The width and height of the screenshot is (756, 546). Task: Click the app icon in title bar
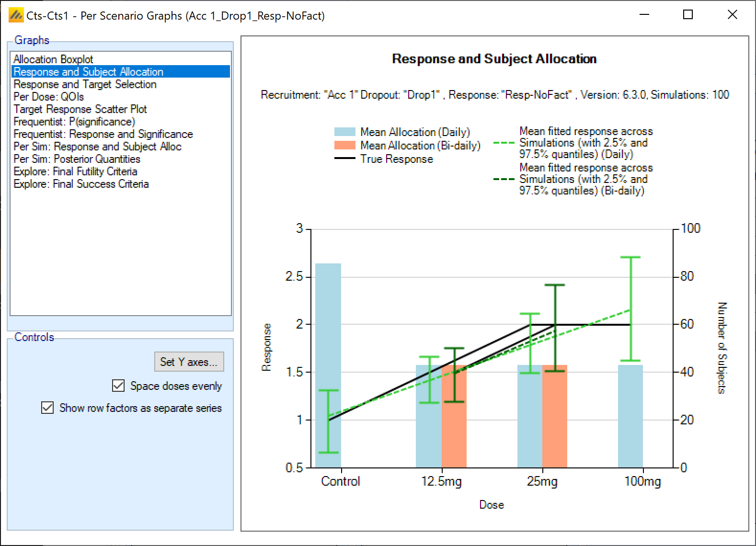(x=16, y=15)
